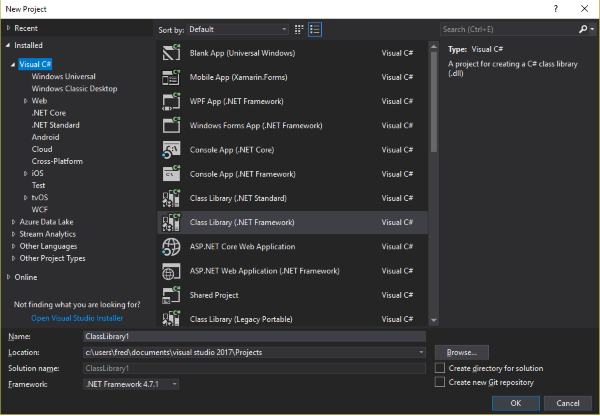Select Shared Project template name
Image resolution: width=600 pixels, height=416 pixels.
pyautogui.click(x=214, y=295)
